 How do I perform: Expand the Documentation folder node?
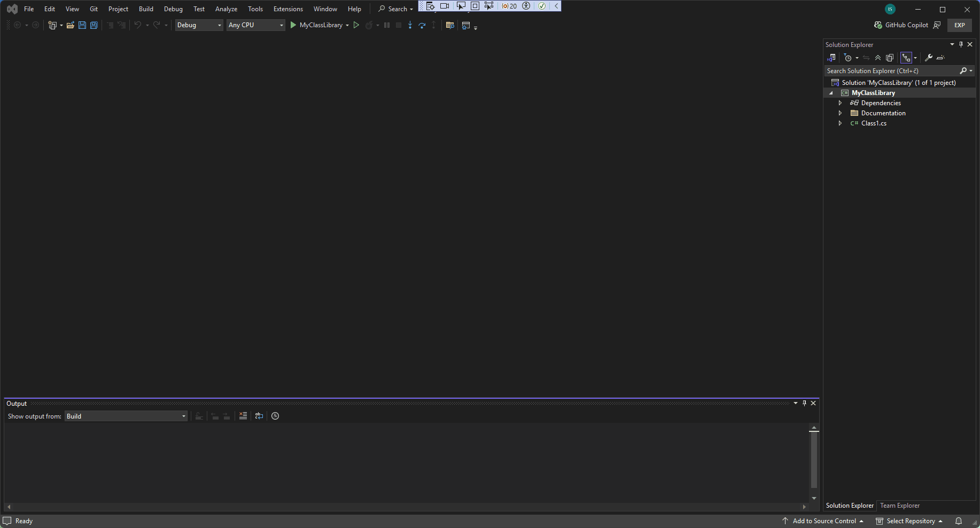click(840, 113)
